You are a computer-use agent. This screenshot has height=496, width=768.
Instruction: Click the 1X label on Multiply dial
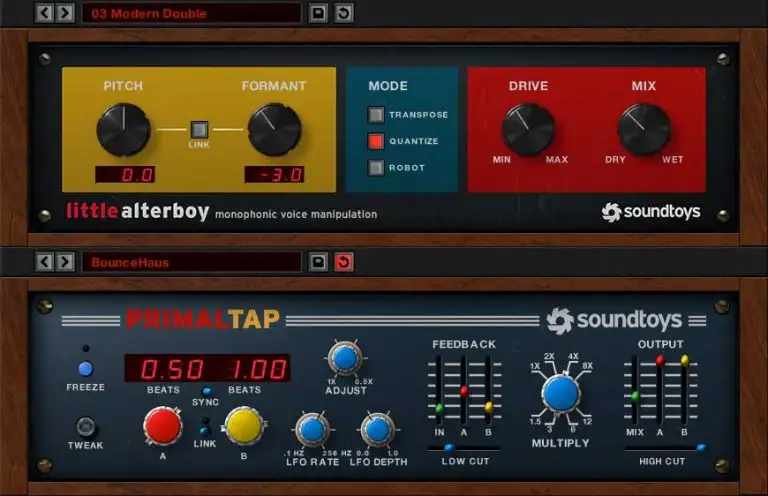pyautogui.click(x=535, y=366)
